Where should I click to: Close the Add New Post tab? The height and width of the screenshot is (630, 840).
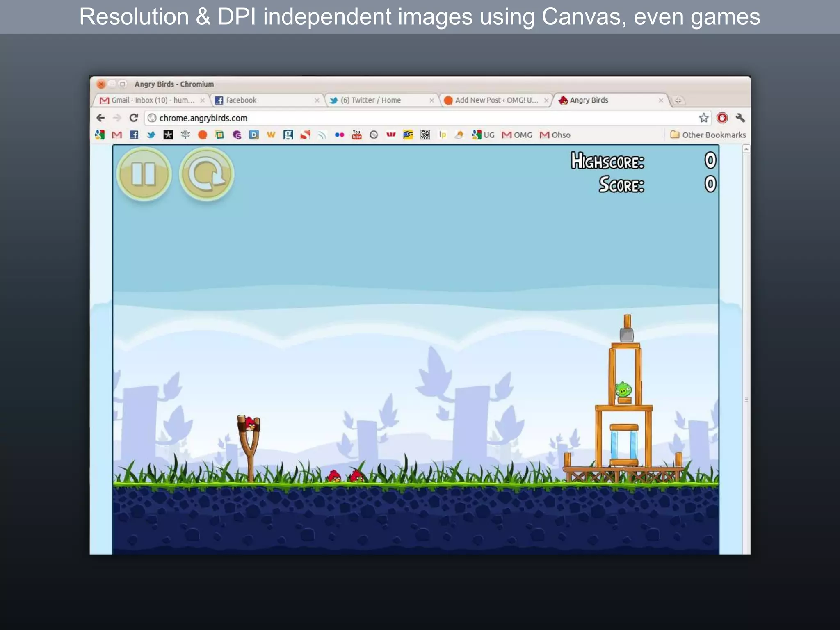[x=546, y=100]
